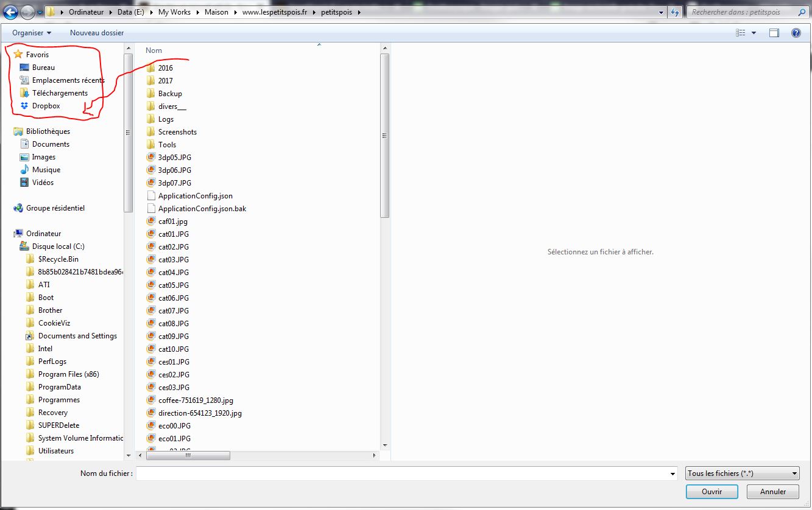Toggle the preview pane icon

point(774,33)
